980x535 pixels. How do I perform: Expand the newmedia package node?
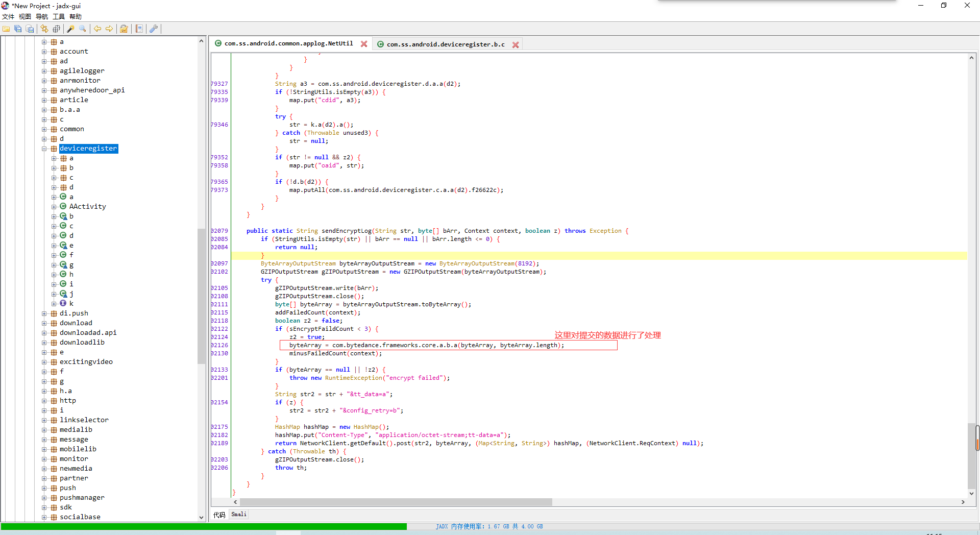44,469
